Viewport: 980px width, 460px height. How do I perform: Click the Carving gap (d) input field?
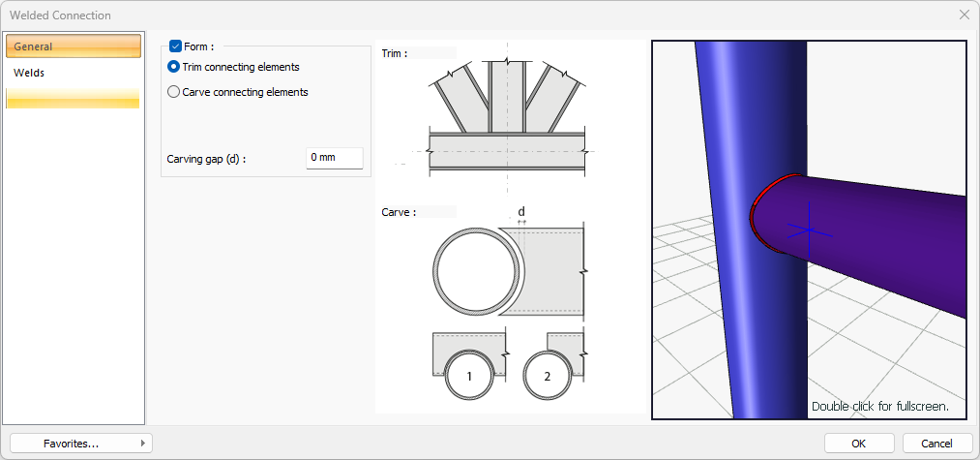(334, 157)
